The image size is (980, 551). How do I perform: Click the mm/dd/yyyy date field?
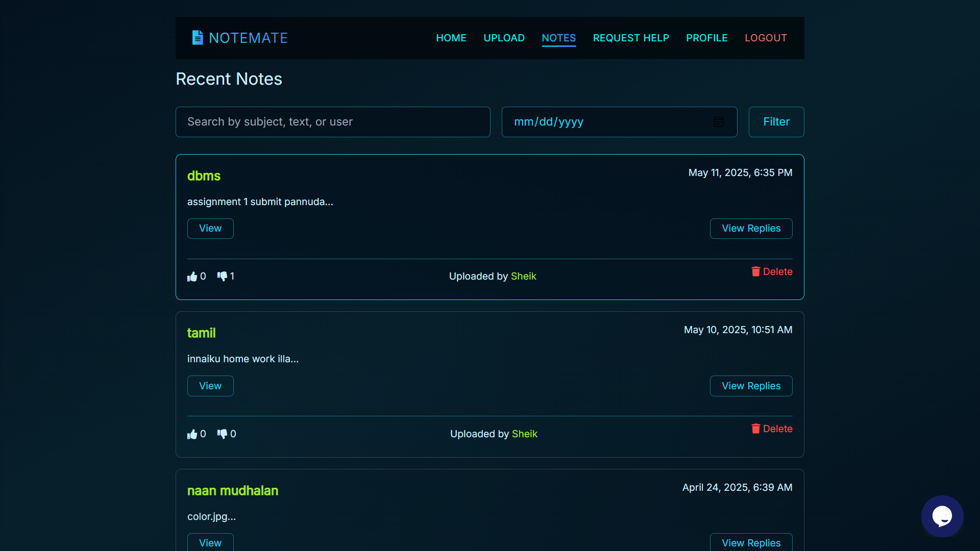(x=602, y=122)
